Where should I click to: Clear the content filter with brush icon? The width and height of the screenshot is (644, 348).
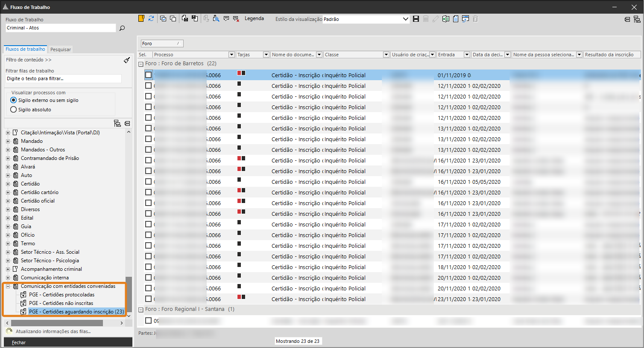pyautogui.click(x=127, y=60)
